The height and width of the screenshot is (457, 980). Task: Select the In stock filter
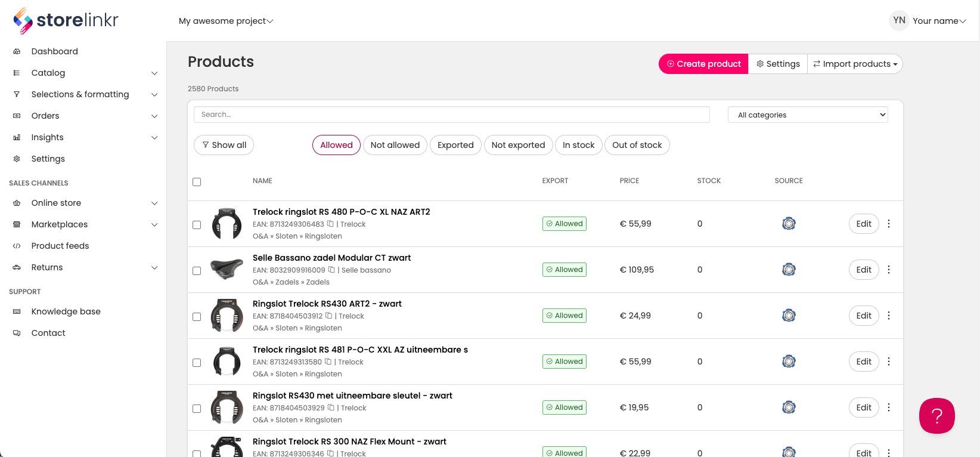(578, 145)
